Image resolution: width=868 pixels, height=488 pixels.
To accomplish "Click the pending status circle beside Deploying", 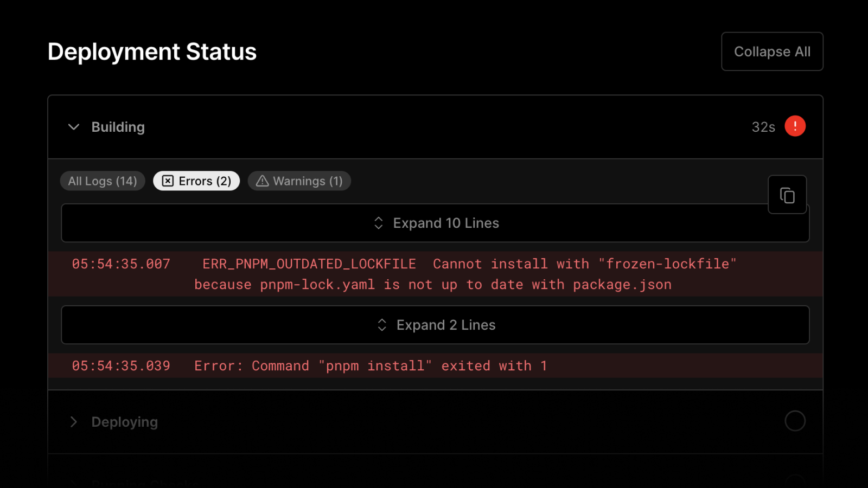I will click(795, 421).
